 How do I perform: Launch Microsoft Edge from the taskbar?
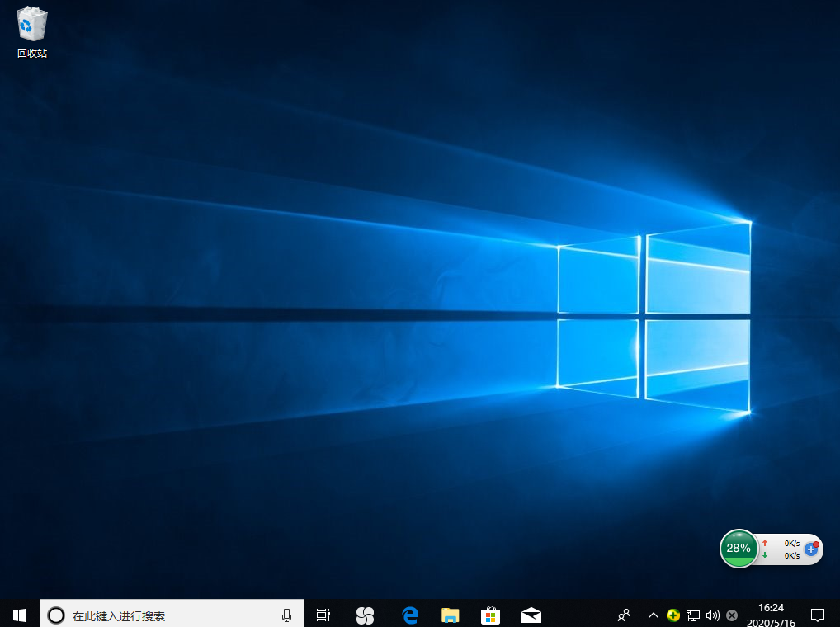(410, 615)
